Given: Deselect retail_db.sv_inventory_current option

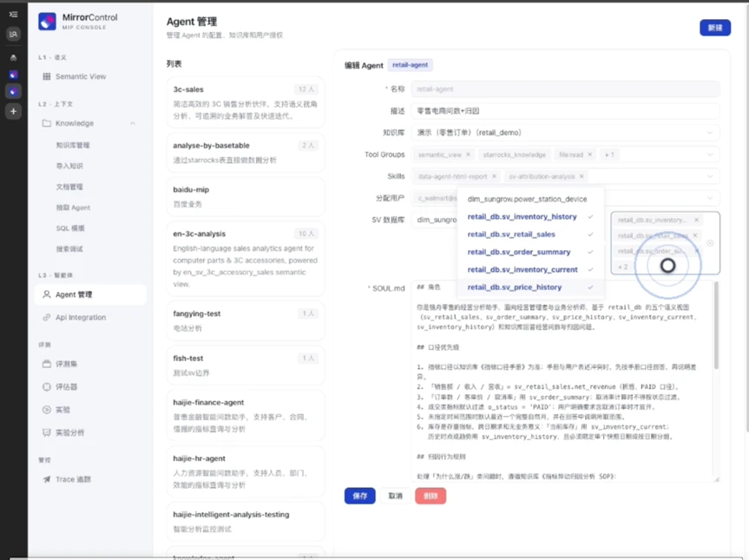Looking at the screenshot, I should (x=530, y=270).
